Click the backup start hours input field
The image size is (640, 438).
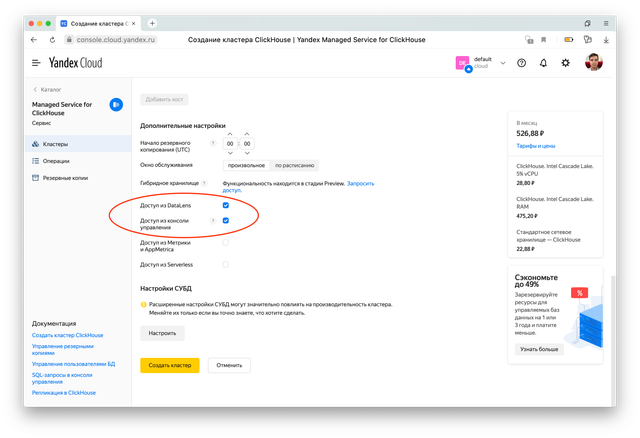coord(230,144)
